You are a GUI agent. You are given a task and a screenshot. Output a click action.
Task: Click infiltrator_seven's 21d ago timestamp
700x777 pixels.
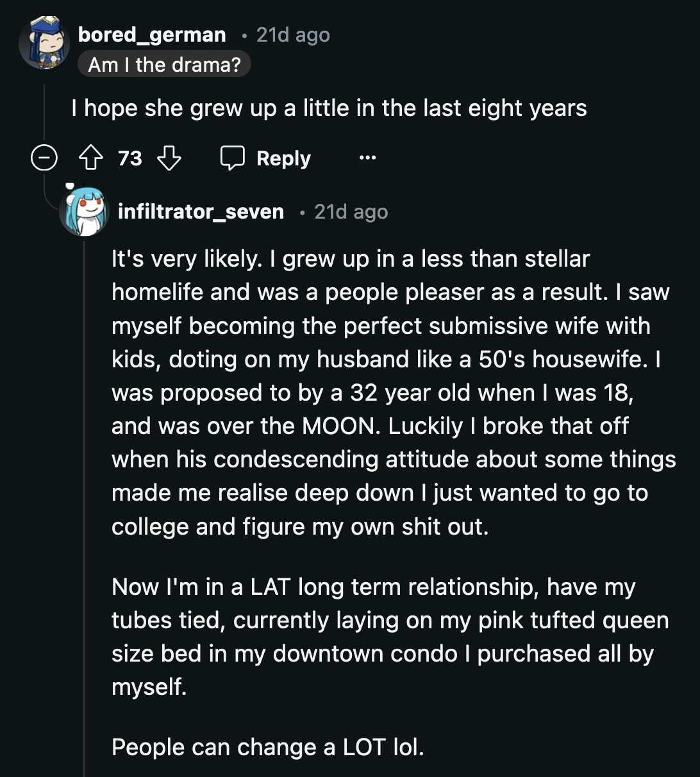pos(350,212)
